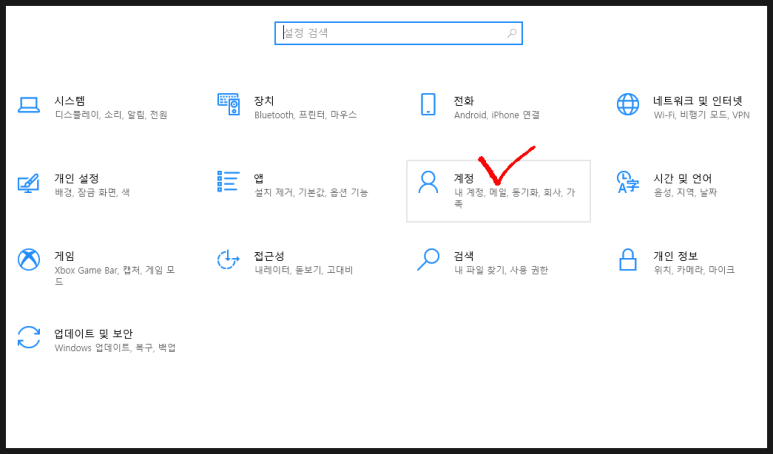The height and width of the screenshot is (454, 773).
Task: Select the 앱 category heading
Action: [259, 178]
